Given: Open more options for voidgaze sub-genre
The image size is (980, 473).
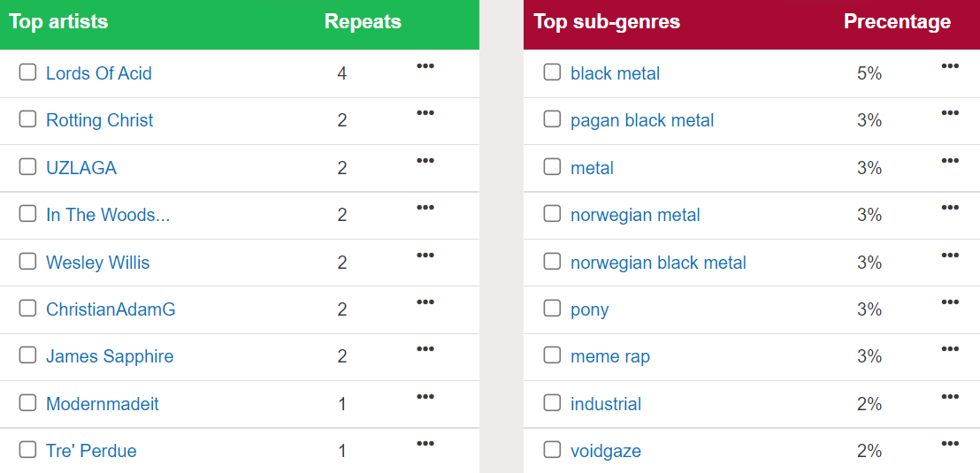Looking at the screenshot, I should click(x=950, y=444).
